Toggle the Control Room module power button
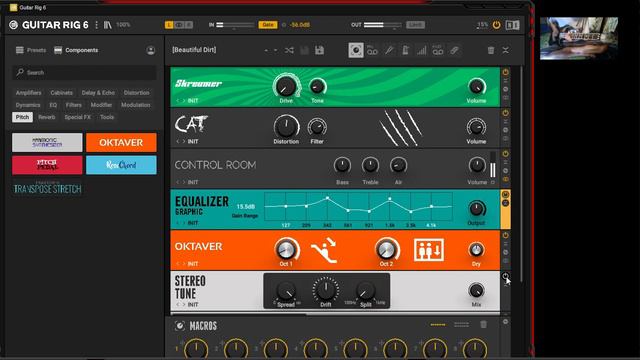Screen dimensions: 640x360 point(505,153)
